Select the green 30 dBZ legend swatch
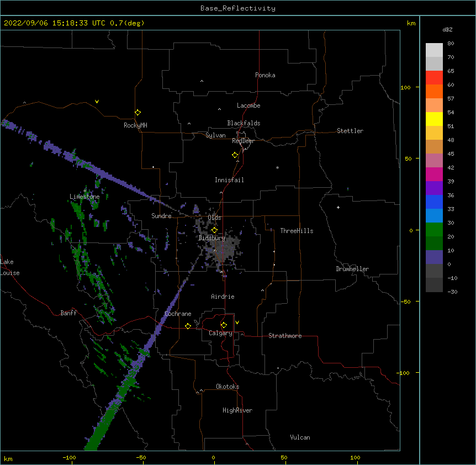The width and height of the screenshot is (476, 465). pyautogui.click(x=434, y=230)
